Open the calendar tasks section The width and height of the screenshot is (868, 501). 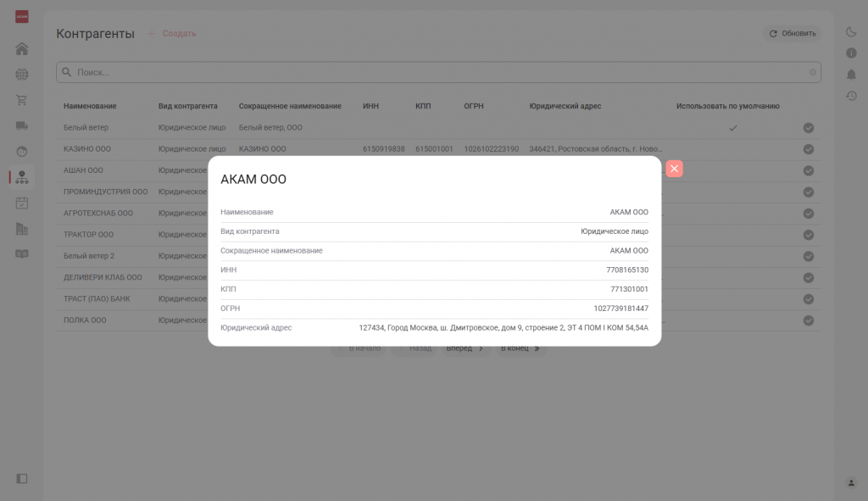coord(21,203)
